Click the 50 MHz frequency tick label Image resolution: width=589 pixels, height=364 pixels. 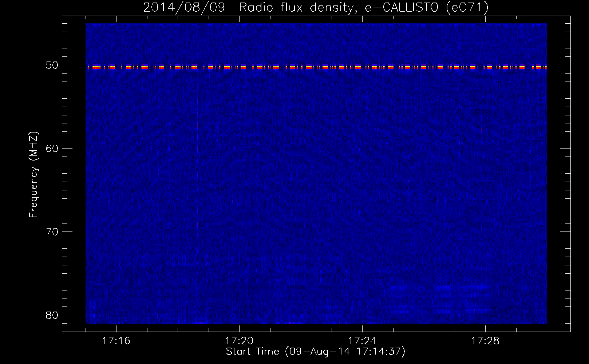coord(52,65)
